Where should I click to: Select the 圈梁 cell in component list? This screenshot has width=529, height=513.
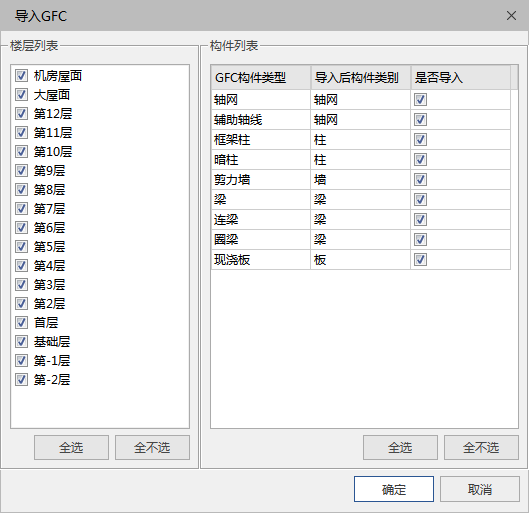coord(261,240)
